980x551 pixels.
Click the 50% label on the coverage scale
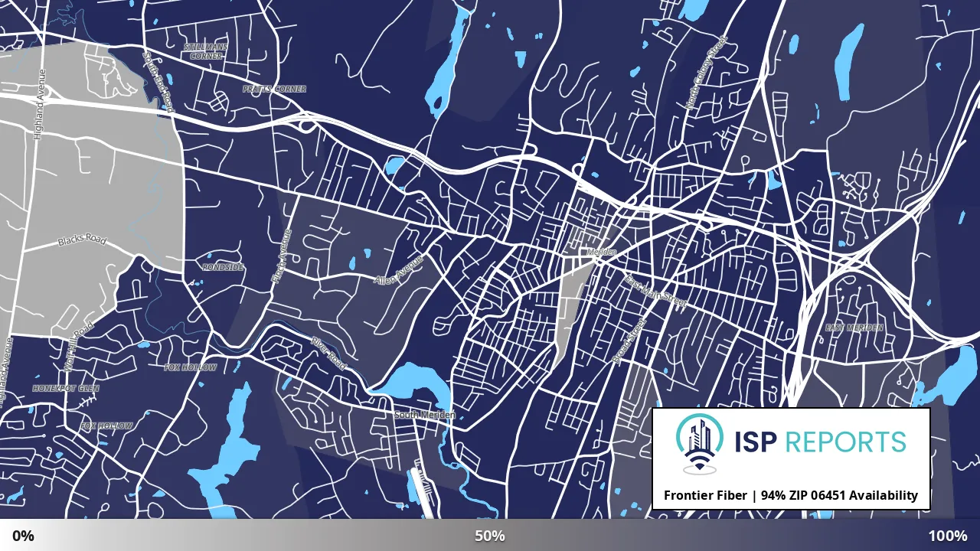pos(489,536)
